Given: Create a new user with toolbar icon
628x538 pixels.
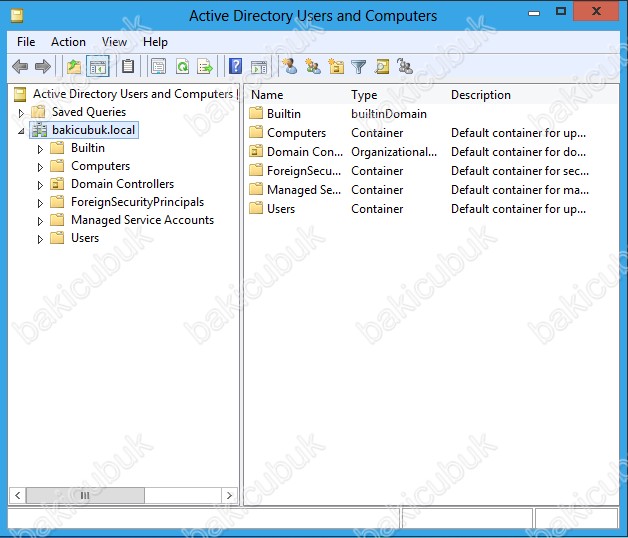Looking at the screenshot, I should coord(290,66).
